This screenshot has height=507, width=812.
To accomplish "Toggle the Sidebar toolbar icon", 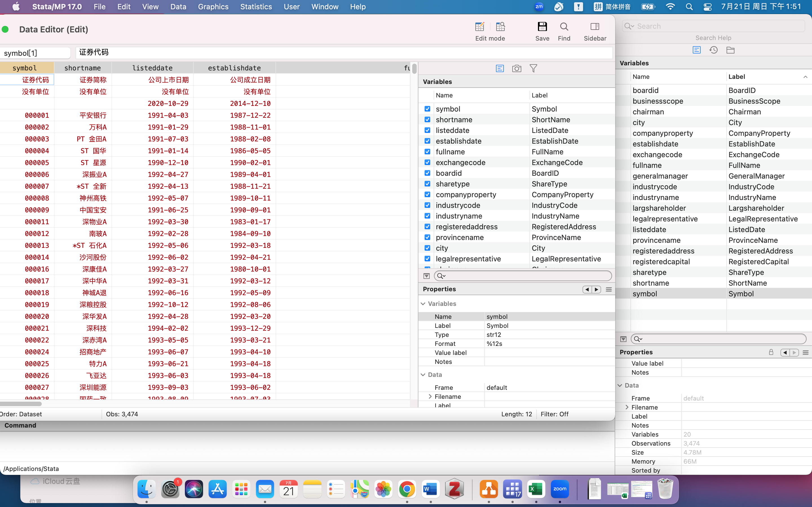I will 595,27.
